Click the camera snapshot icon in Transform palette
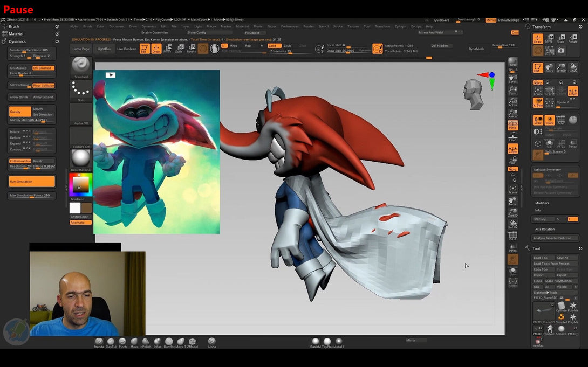Screen dimensions: 588x367 coord(562,50)
